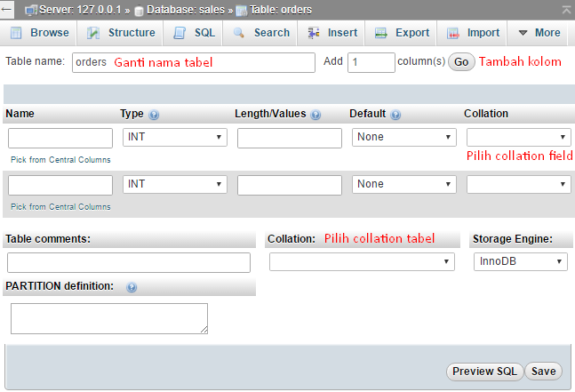The image size is (575, 392).
Task: Click Database: sales breadcrumb link
Action: click(186, 10)
